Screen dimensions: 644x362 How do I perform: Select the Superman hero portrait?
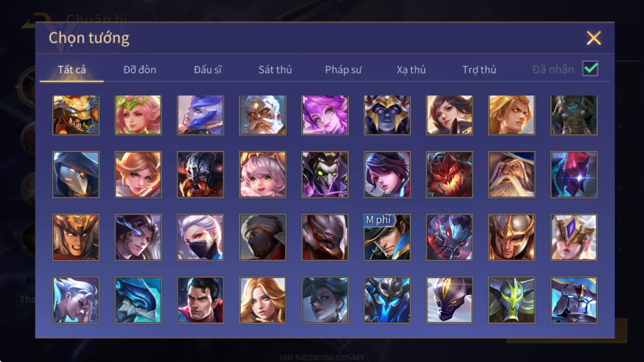(x=200, y=300)
